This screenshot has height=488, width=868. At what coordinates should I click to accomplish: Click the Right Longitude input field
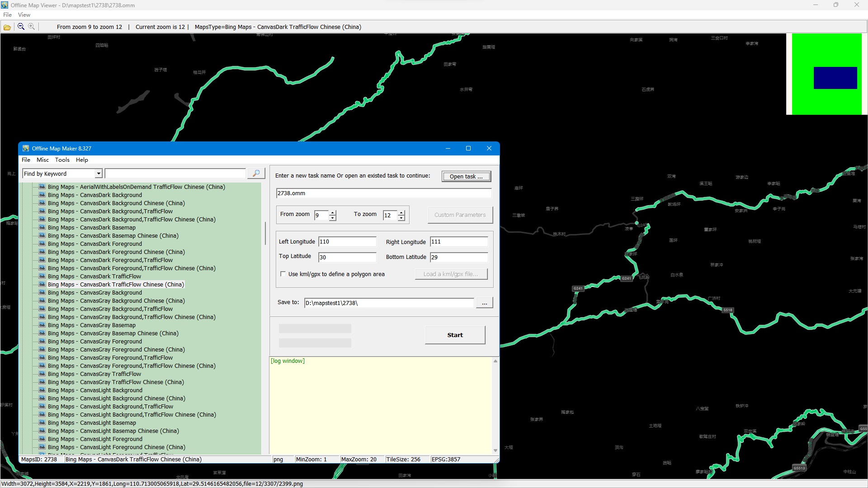click(x=459, y=242)
